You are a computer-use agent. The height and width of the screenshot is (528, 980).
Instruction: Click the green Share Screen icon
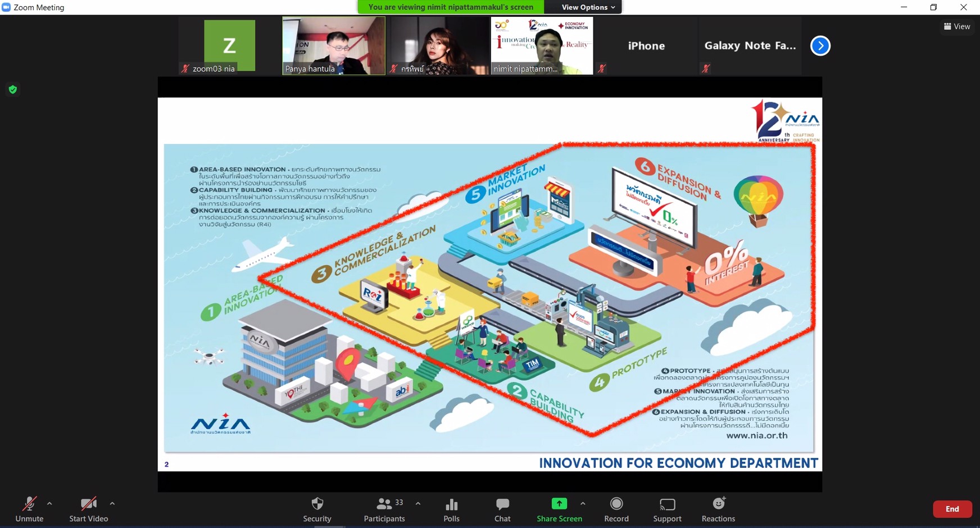coord(559,503)
